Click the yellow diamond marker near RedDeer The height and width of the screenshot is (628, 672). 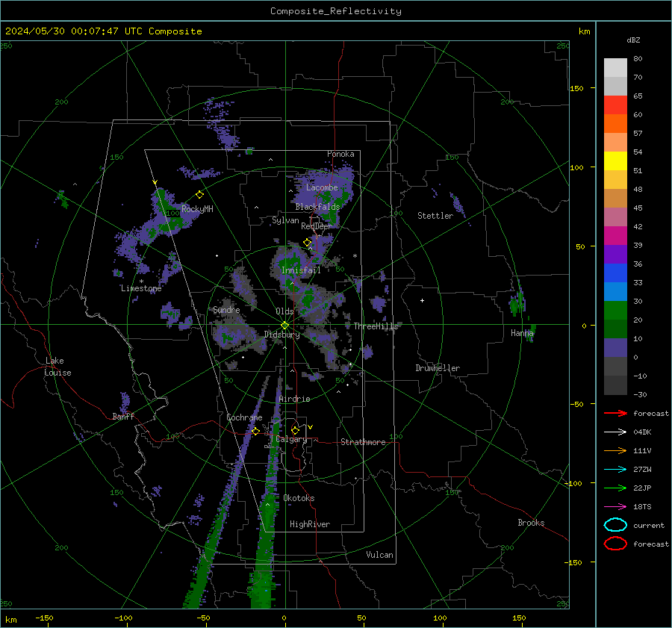click(x=307, y=243)
